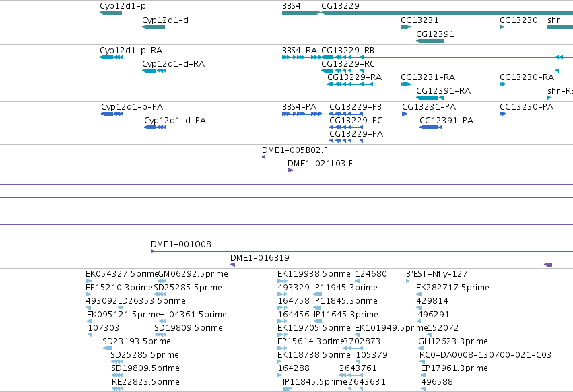The width and height of the screenshot is (573, 392).
Task: Select EST EK119938.5prime
Action: (x=283, y=281)
